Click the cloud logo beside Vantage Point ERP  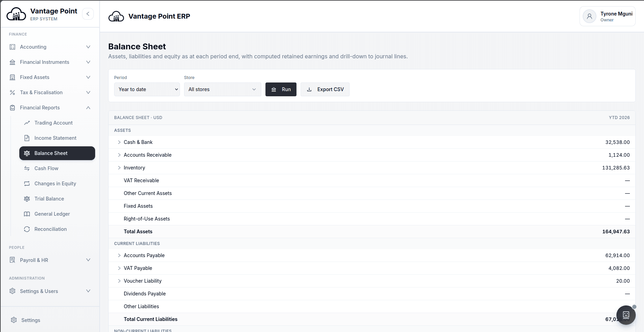click(116, 16)
